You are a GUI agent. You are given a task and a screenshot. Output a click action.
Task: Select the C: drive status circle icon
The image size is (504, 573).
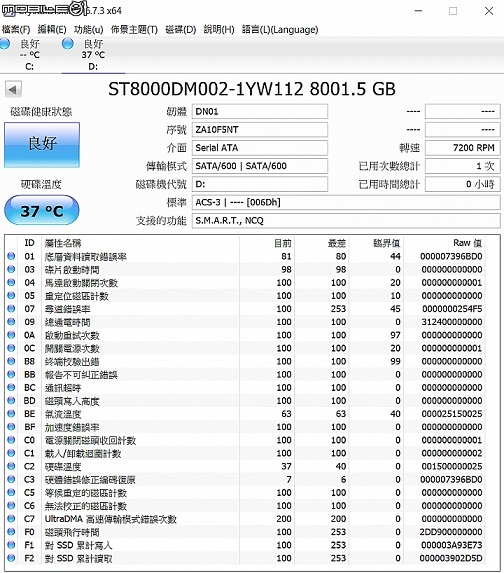(4, 44)
